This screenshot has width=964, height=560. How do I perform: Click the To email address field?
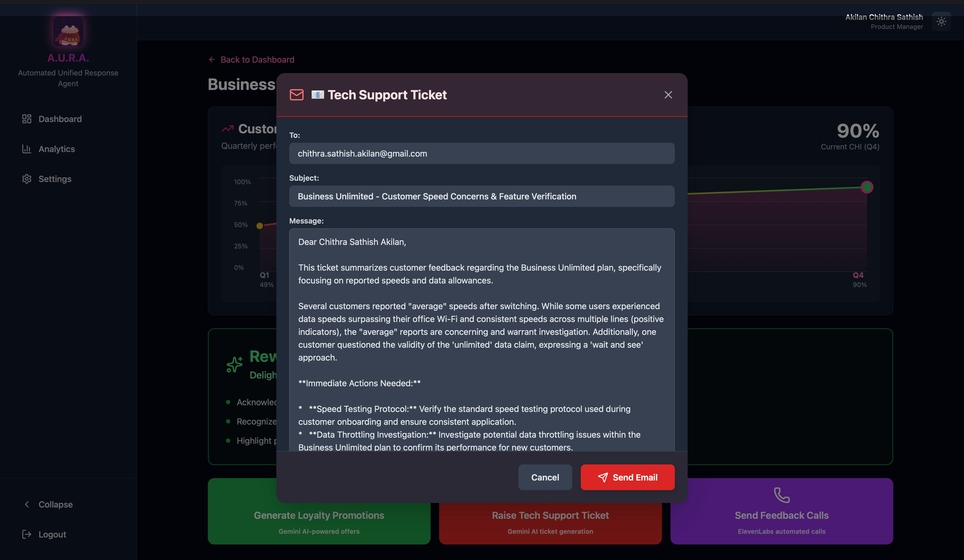pos(481,153)
